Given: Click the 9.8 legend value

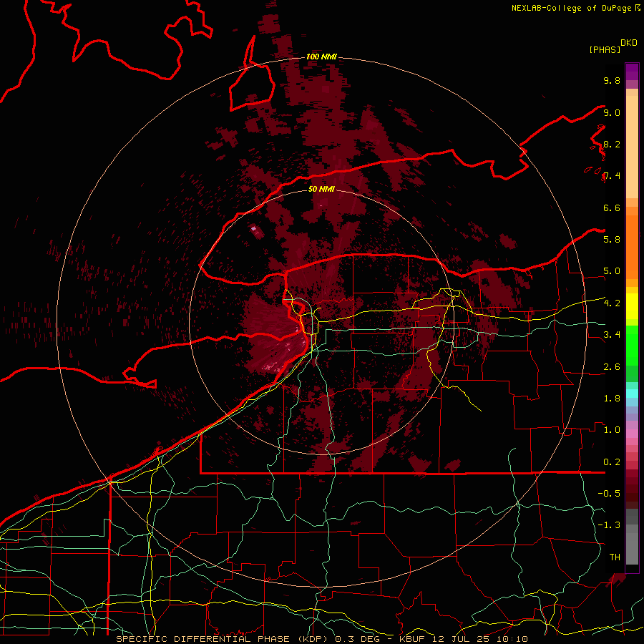Looking at the screenshot, I should coord(612,80).
